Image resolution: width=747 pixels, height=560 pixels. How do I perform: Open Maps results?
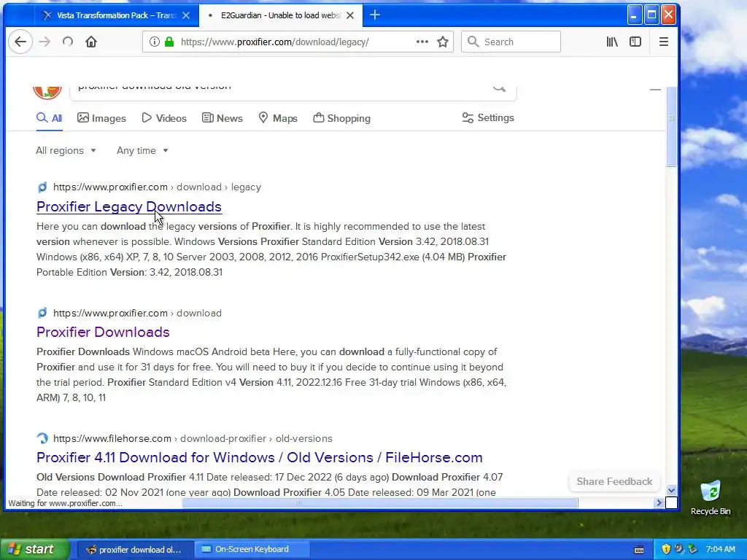click(278, 118)
